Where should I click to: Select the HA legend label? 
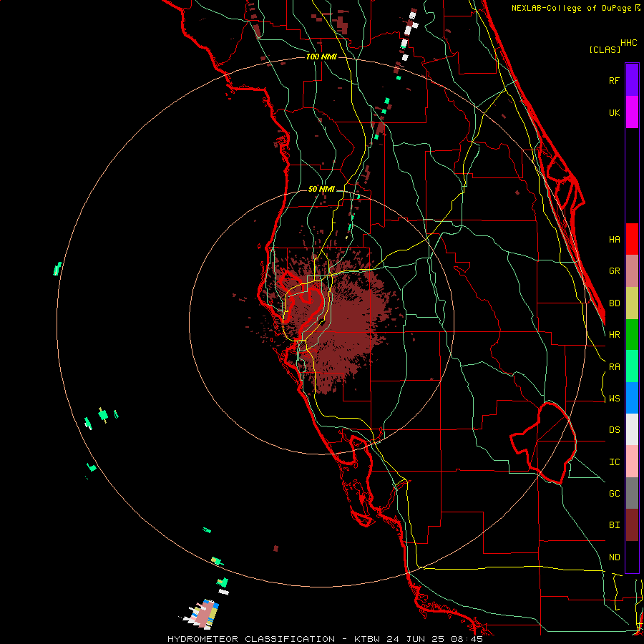614,239
